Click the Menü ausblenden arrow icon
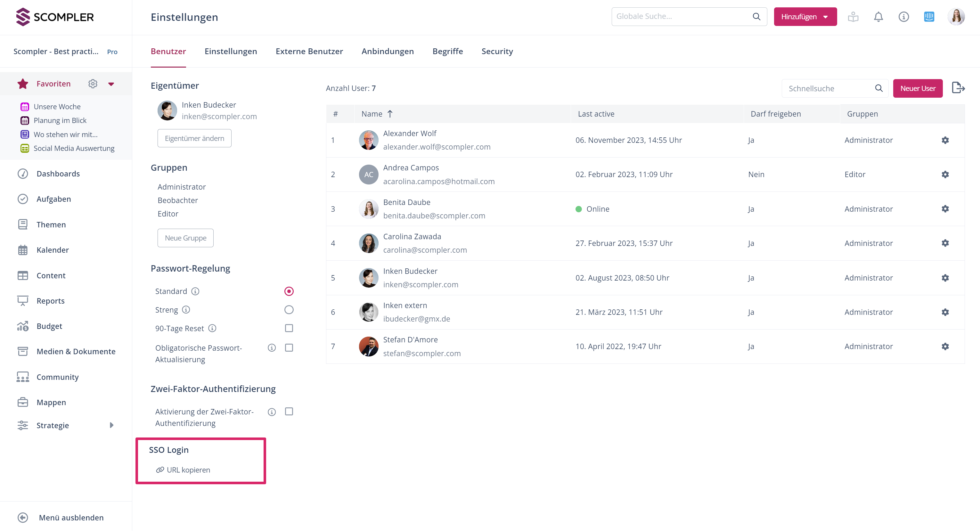980x531 pixels. click(23, 517)
